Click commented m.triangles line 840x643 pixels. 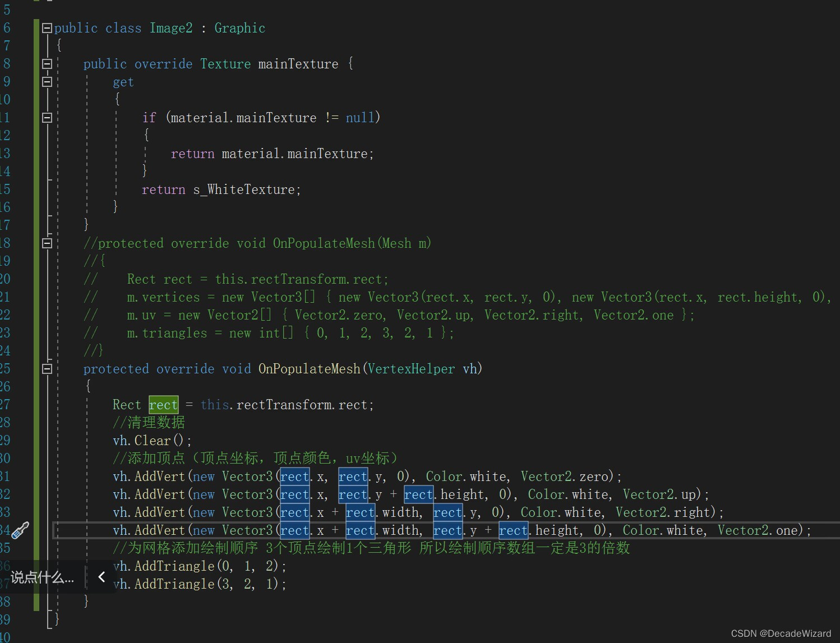pos(269,333)
